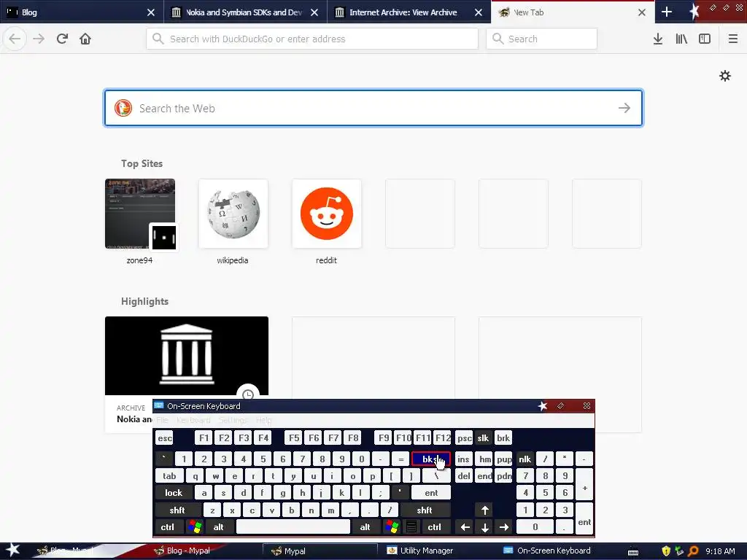
Task: Open the On-Screen Keyboard Settings menu
Action: point(233,420)
